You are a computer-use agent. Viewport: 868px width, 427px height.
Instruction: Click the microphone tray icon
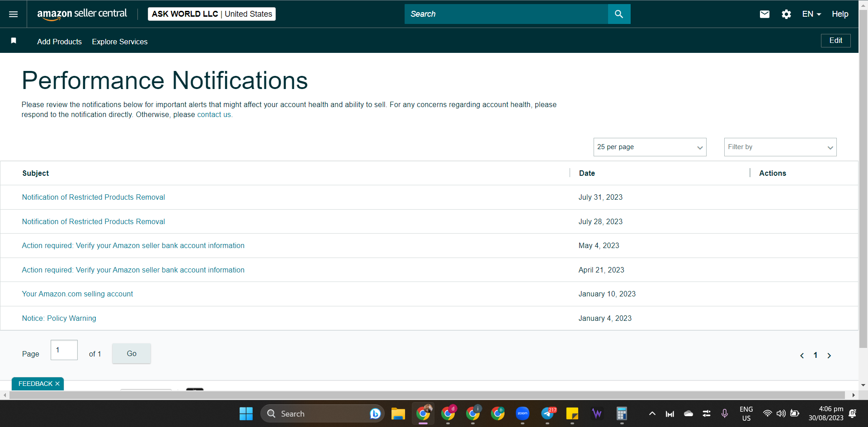[725, 413]
